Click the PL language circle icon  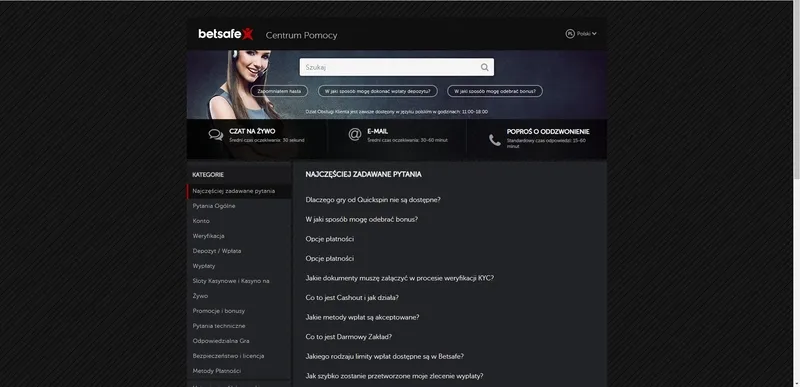pyautogui.click(x=570, y=34)
